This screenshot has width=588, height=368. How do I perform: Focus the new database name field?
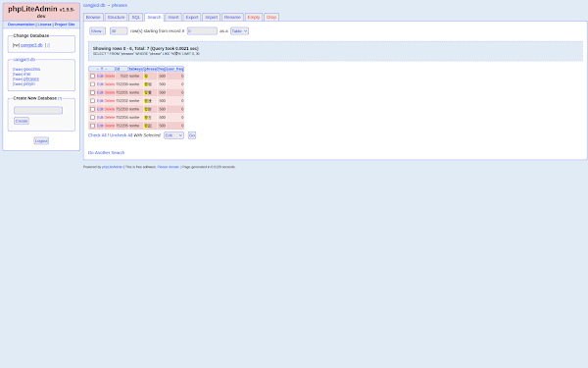(x=38, y=110)
